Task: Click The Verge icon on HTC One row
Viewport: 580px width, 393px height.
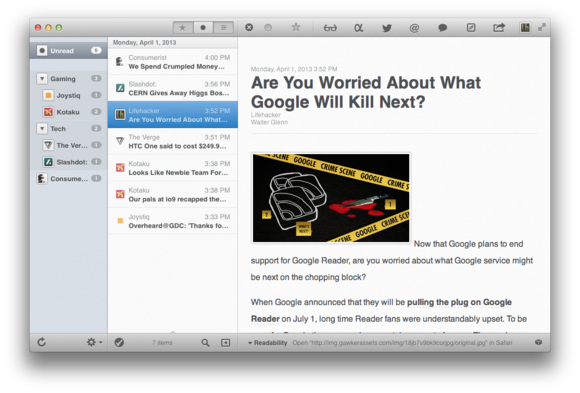Action: (x=120, y=141)
